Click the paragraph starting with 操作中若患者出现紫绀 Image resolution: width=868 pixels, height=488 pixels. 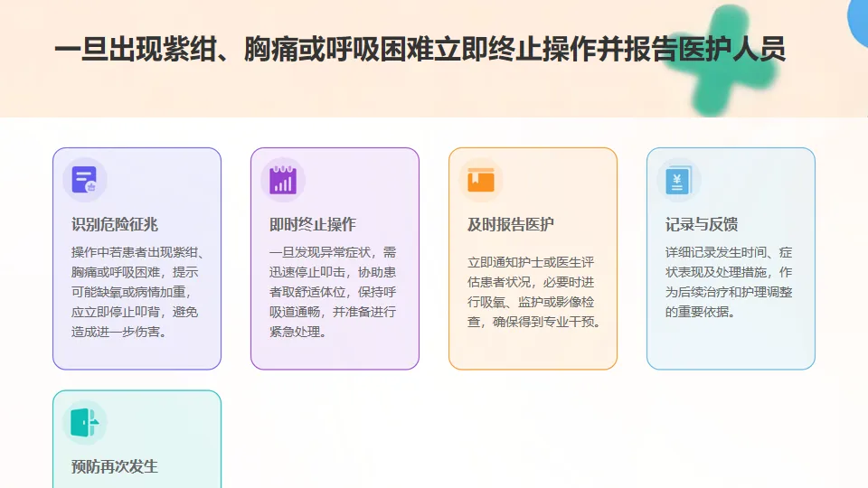click(137, 292)
